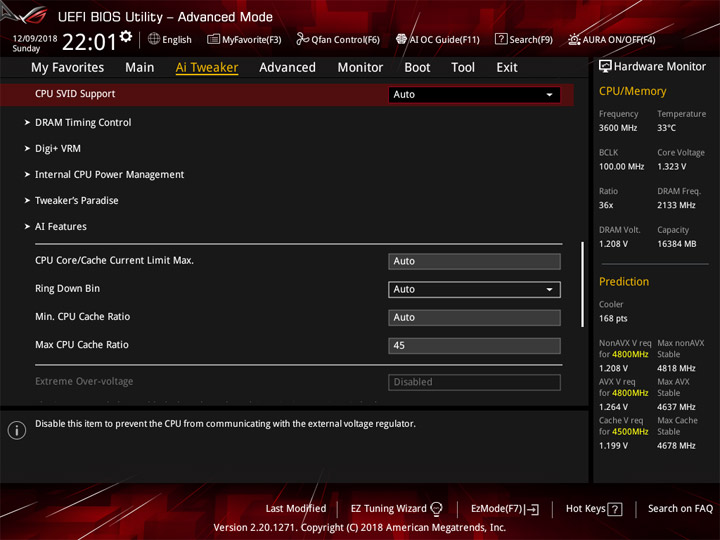This screenshot has width=720, height=540.
Task: Click the 4818 MHz Max nonAVX value
Action: click(x=676, y=368)
